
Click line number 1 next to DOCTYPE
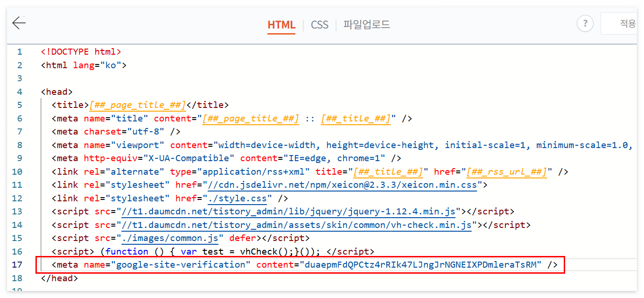click(x=19, y=51)
